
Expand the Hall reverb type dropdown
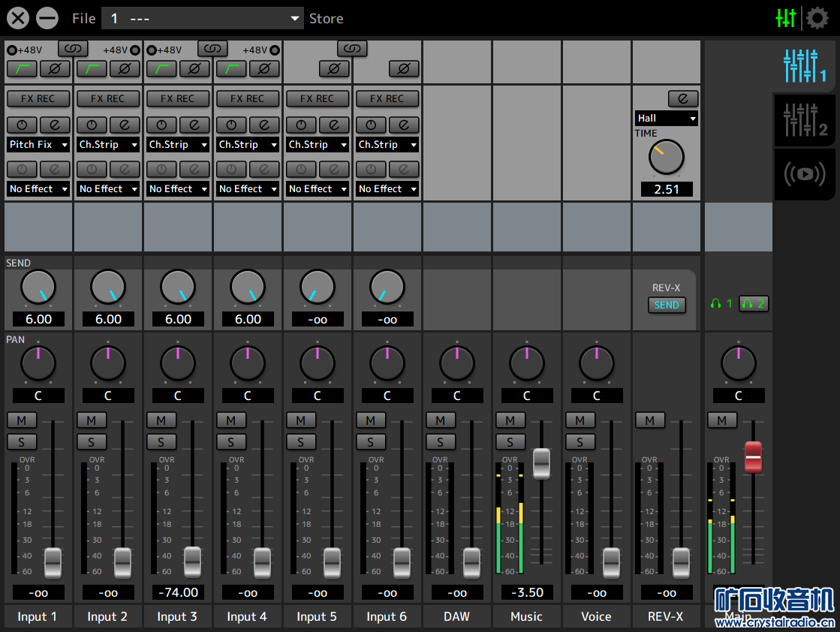666,119
